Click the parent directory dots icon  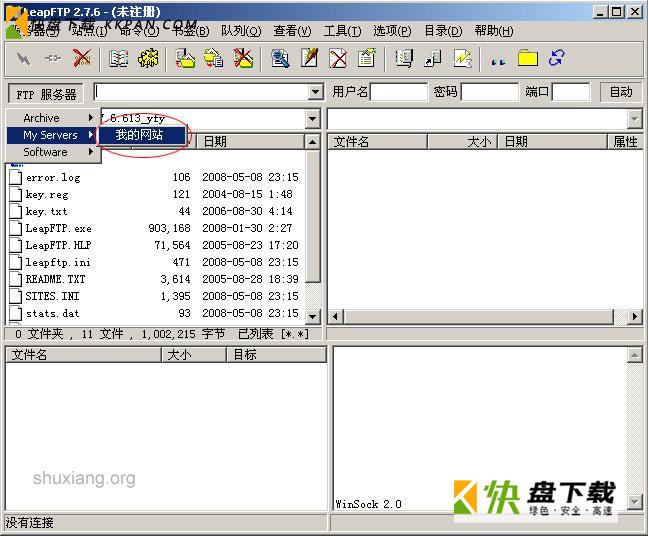click(498, 60)
